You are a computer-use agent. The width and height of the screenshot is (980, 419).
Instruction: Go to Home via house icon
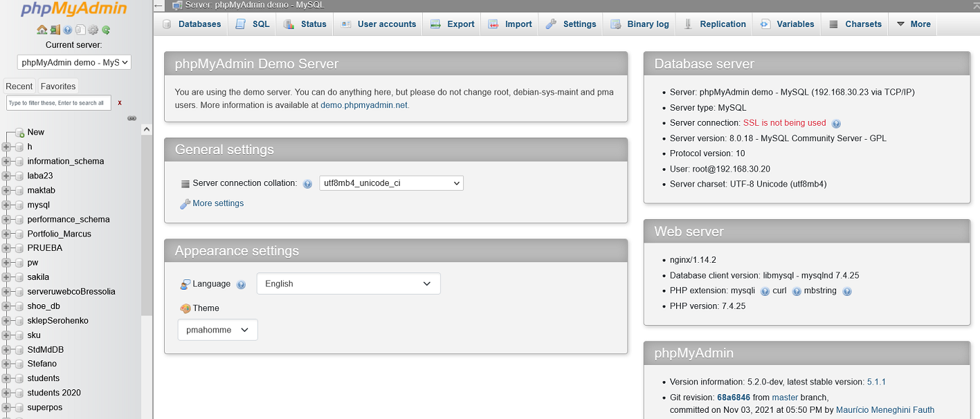pos(42,30)
